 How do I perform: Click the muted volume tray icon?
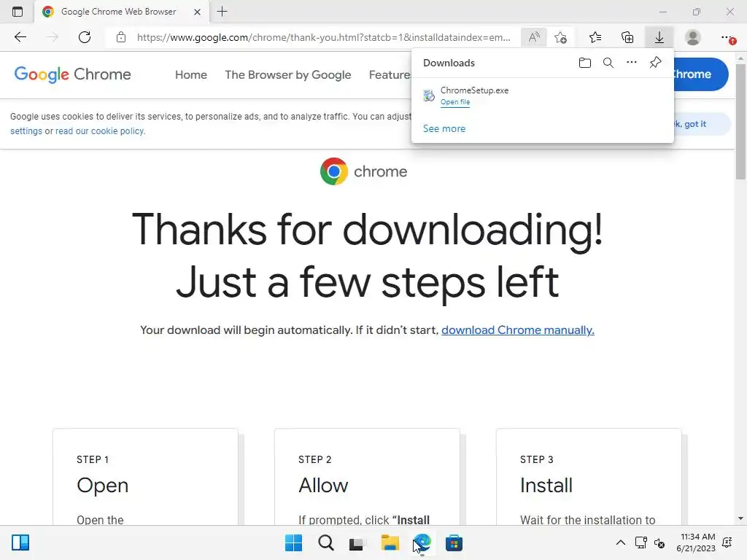(x=659, y=542)
